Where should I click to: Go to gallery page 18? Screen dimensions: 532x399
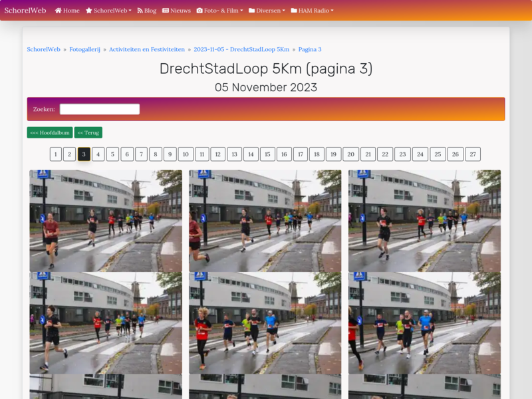pos(317,154)
